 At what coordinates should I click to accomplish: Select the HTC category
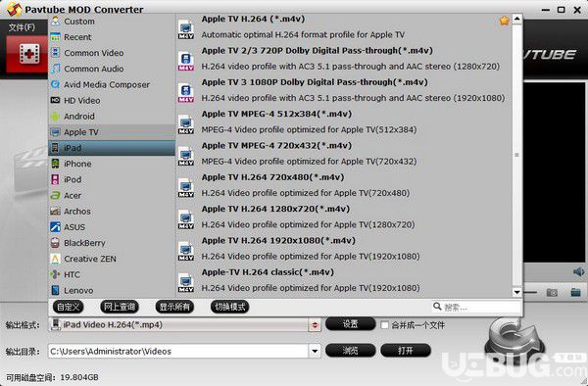point(112,274)
